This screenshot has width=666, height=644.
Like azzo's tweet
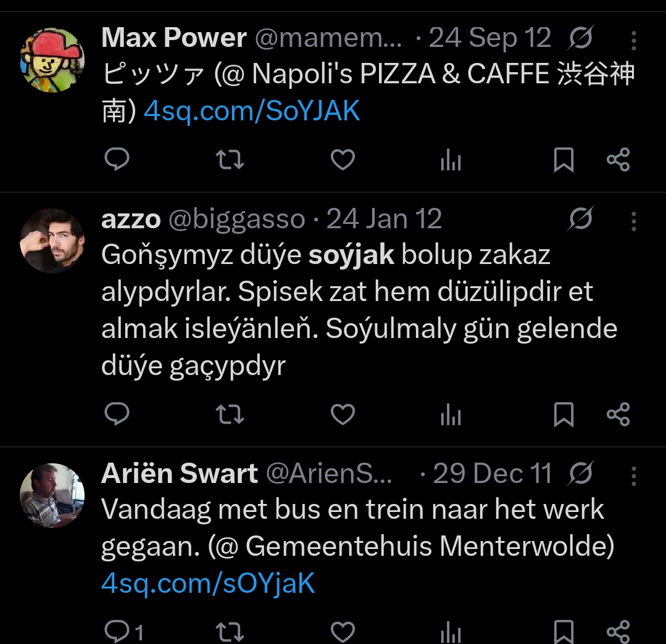pos(343,415)
